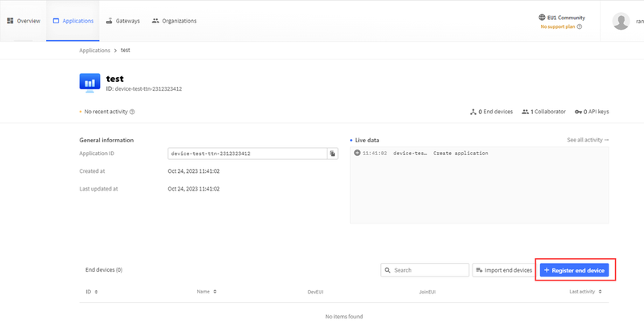The width and height of the screenshot is (644, 332).
Task: Open the End devices count link
Action: pos(491,112)
